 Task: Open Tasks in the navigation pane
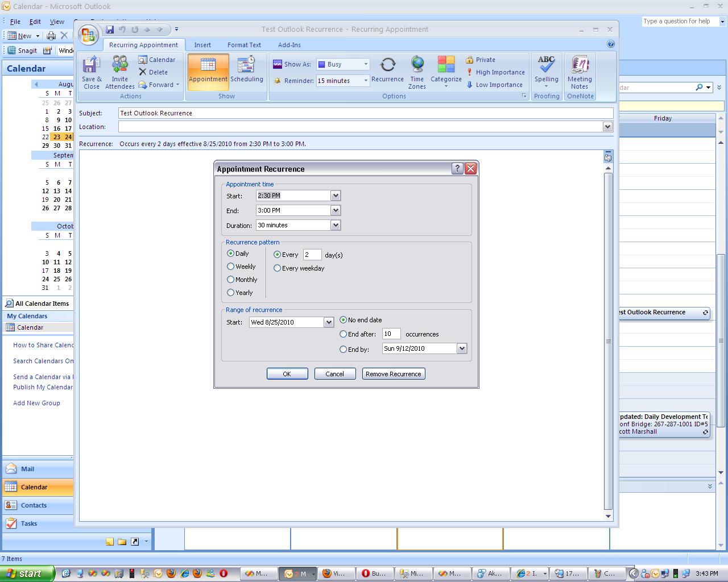(x=38, y=523)
